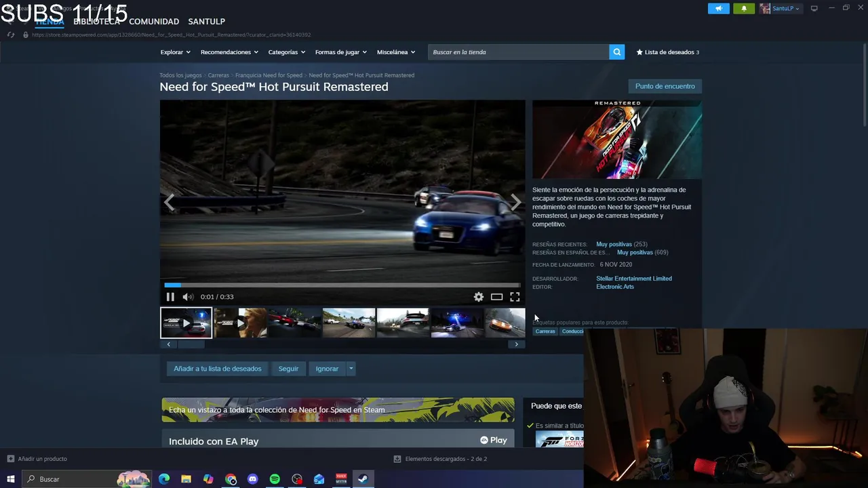Viewport: 868px width, 488px height.
Task: Open Google Chrome from the taskbar
Action: click(x=231, y=479)
